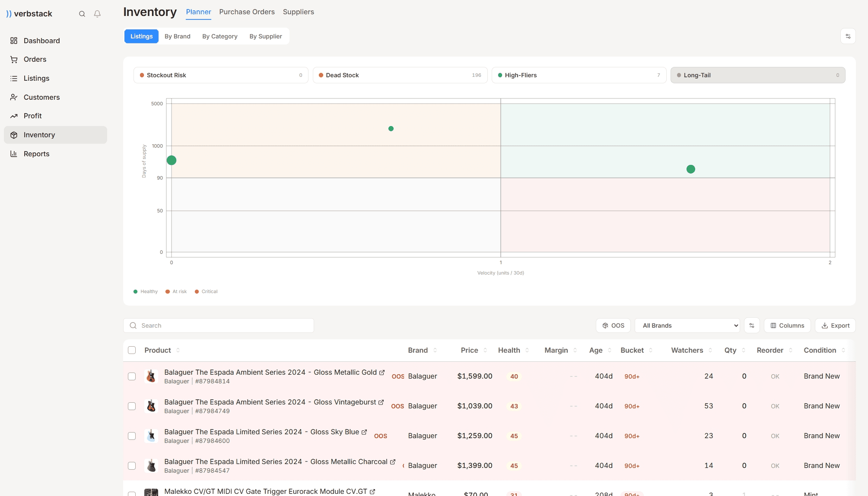
Task: Sort table by Watchers column
Action: point(691,350)
